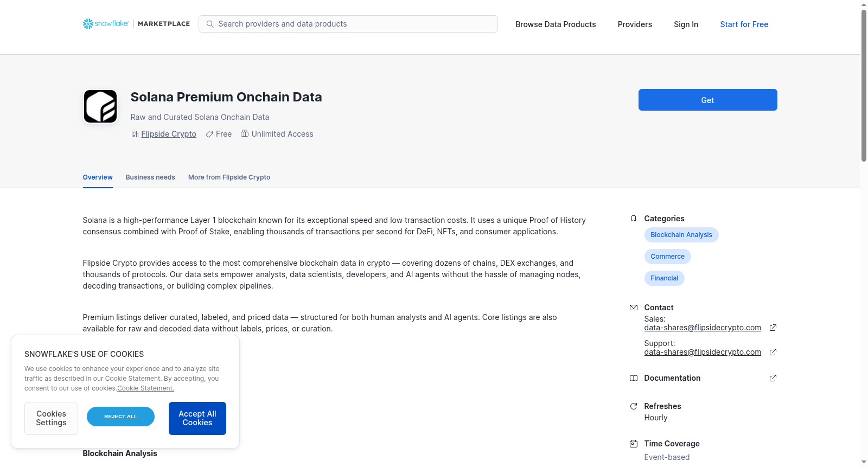The height and width of the screenshot is (467, 868).
Task: Click the Blockchain Analysis heading in main content
Action: [x=120, y=453]
